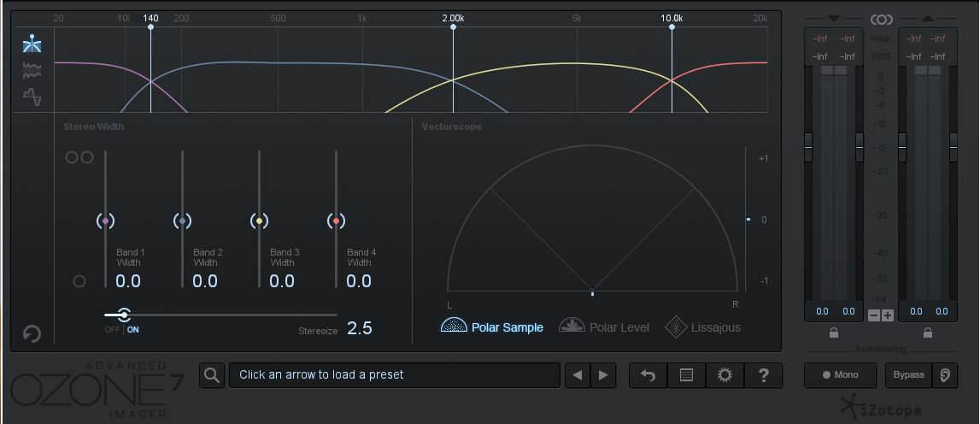The width and height of the screenshot is (980, 424).
Task: Click the Band 2 width blue handle
Action: pyautogui.click(x=182, y=221)
